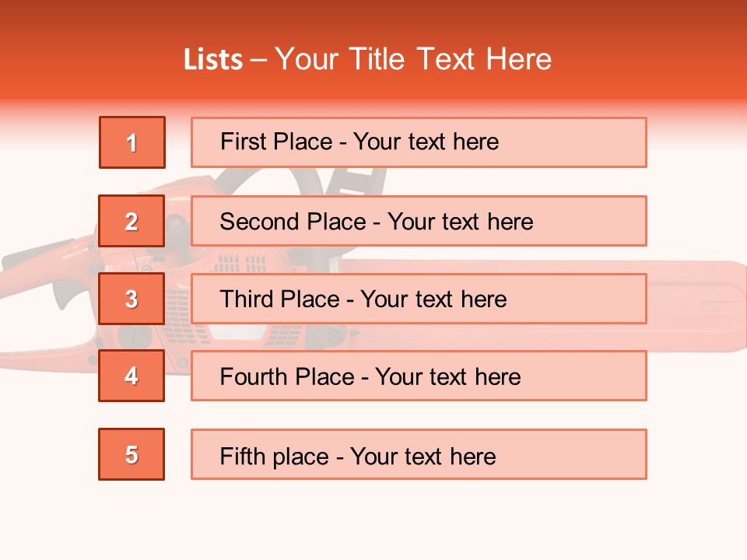Click the bold word 'Lists' in title
The width and height of the screenshot is (747, 560).
tap(213, 60)
